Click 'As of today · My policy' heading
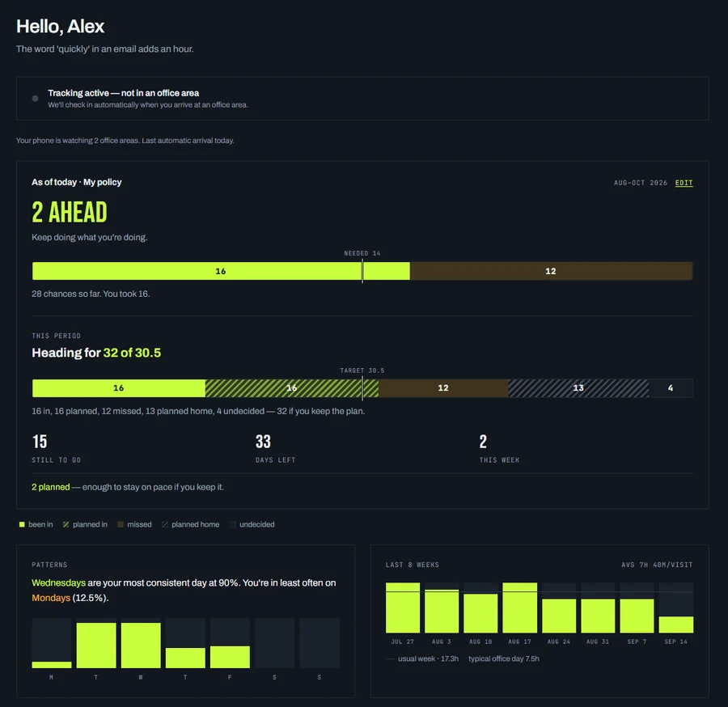The height and width of the screenshot is (707, 728). pyautogui.click(x=77, y=183)
